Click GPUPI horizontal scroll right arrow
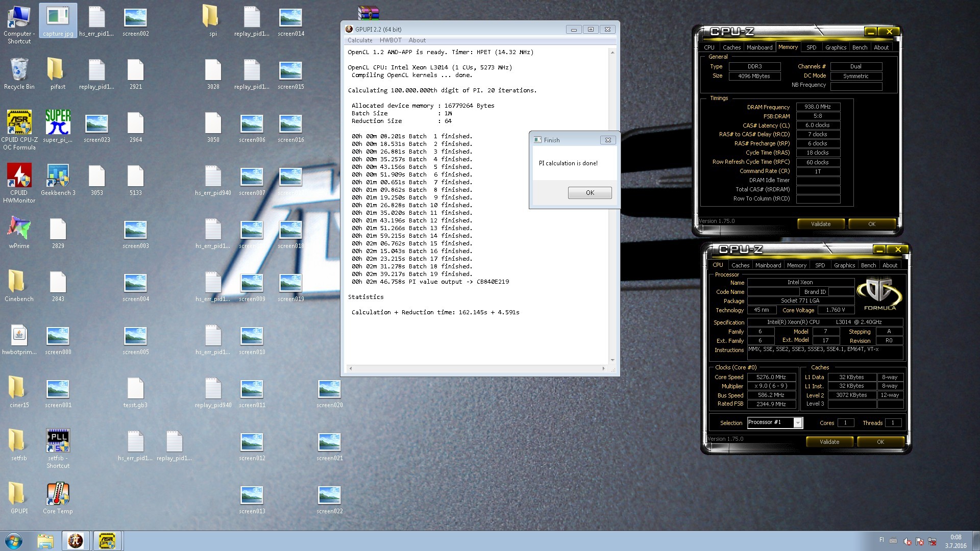980x551 pixels. 603,368
